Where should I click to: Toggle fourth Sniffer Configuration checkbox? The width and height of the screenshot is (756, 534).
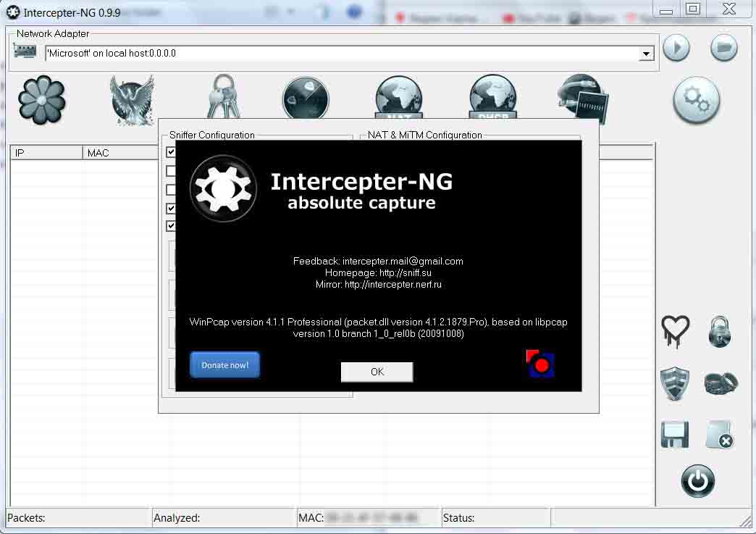point(170,209)
